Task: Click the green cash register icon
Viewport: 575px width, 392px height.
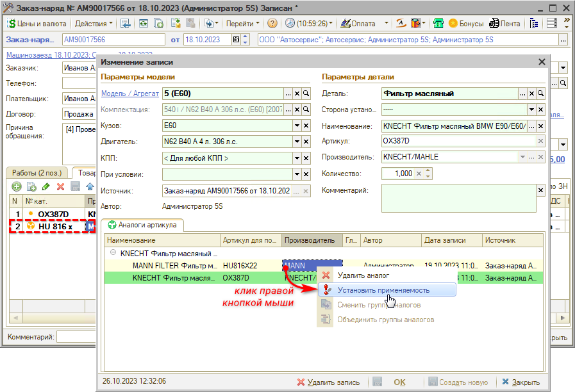Action: [x=438, y=24]
